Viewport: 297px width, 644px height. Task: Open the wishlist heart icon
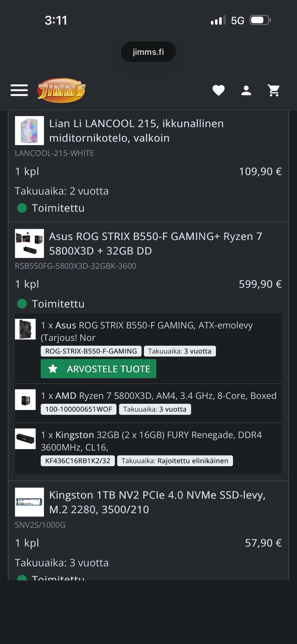click(x=218, y=90)
